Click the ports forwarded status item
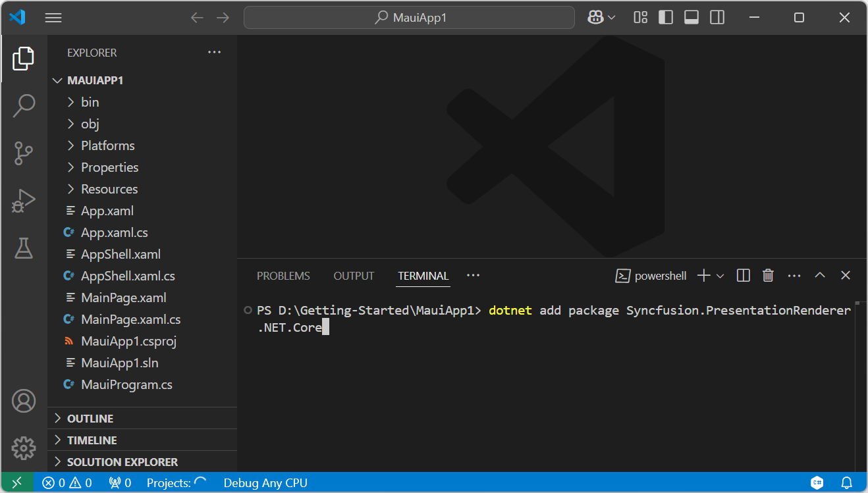 120,482
